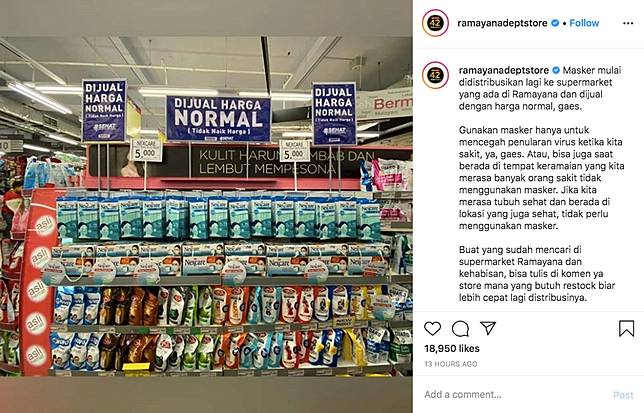This screenshot has width=644, height=413.
Task: View the 18,950 likes list
Action: point(452,349)
